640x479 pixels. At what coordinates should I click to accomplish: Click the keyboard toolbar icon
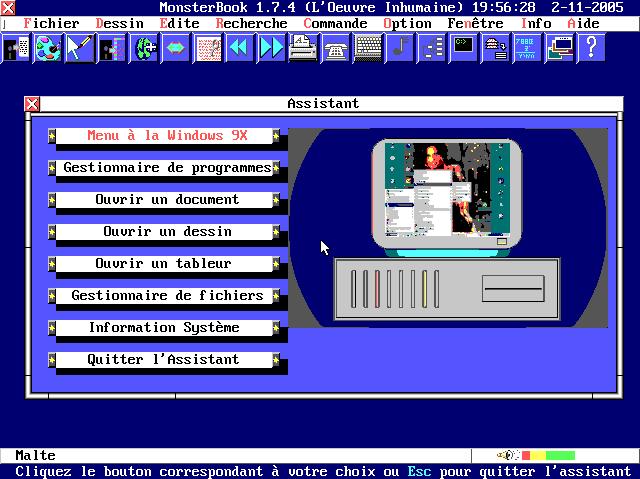click(x=368, y=48)
